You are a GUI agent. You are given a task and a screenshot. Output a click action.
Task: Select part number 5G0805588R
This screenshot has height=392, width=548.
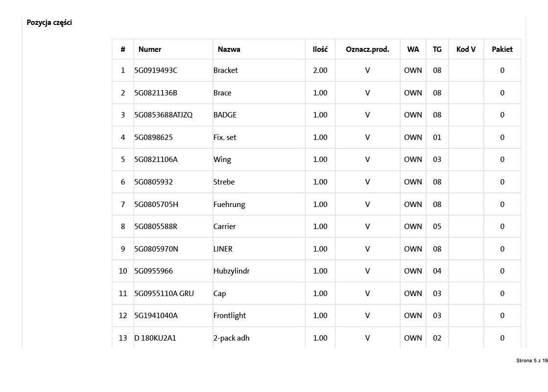tap(156, 227)
